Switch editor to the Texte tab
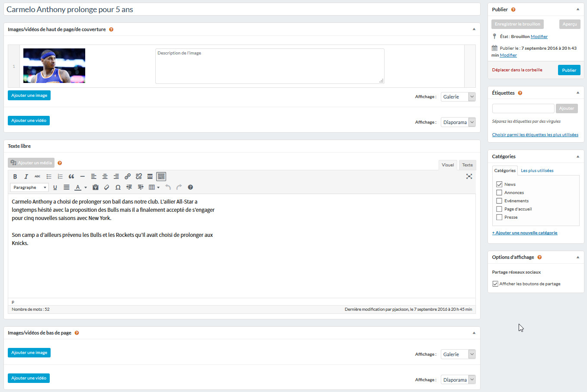 [x=467, y=165]
